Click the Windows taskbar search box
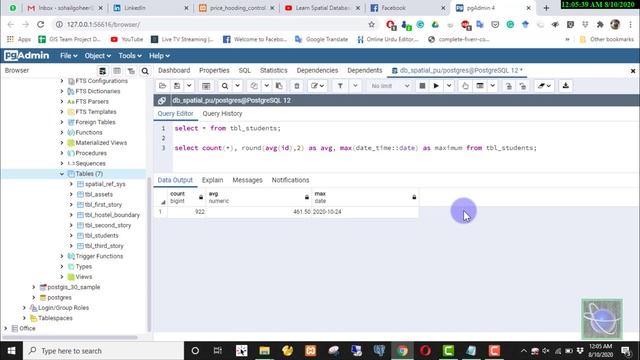Image resolution: width=640 pixels, height=360 pixels. (x=104, y=351)
